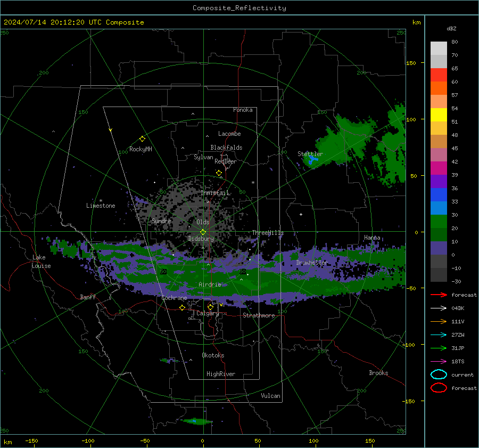The image size is (479, 448).
Task: Click the yellow diamond marker below RedDeer
Action: point(219,173)
